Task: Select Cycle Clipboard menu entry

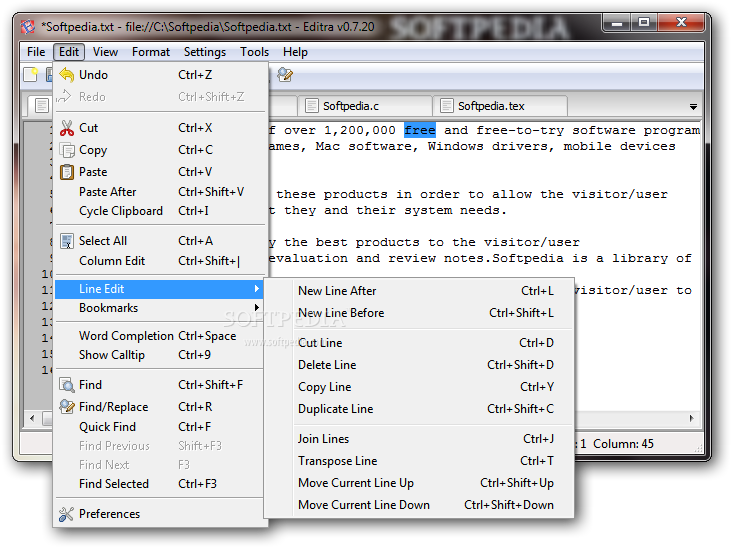Action: coord(159,211)
